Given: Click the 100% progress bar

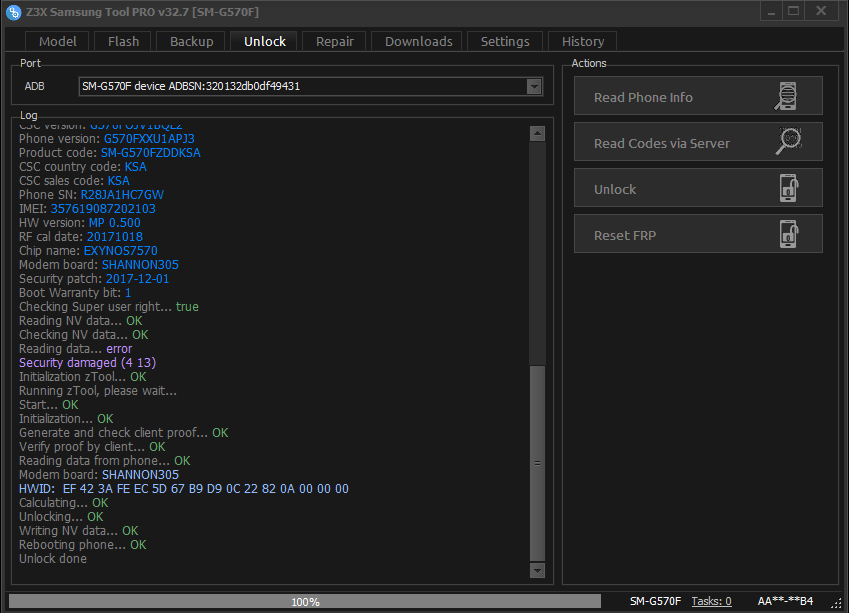Looking at the screenshot, I should [305, 602].
